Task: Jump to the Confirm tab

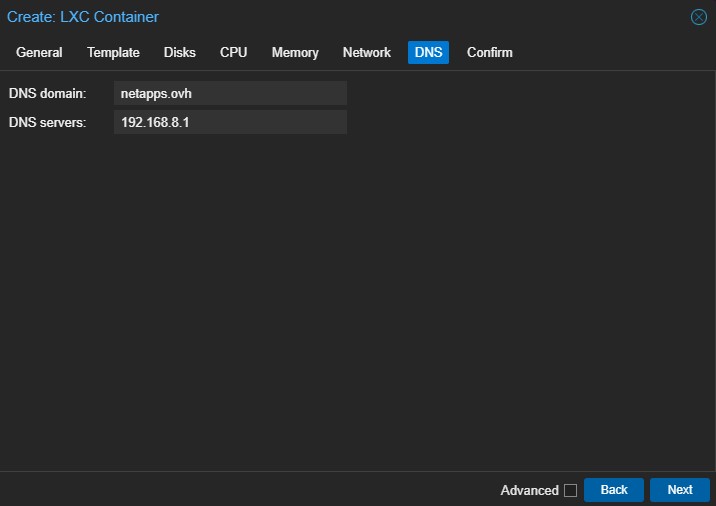Action: (489, 53)
